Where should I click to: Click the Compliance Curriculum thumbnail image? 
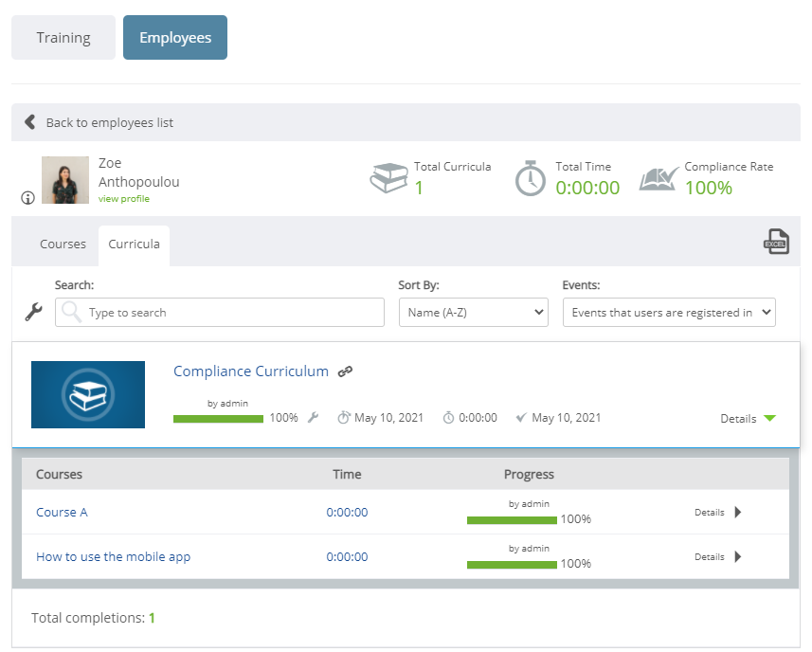[x=88, y=394]
